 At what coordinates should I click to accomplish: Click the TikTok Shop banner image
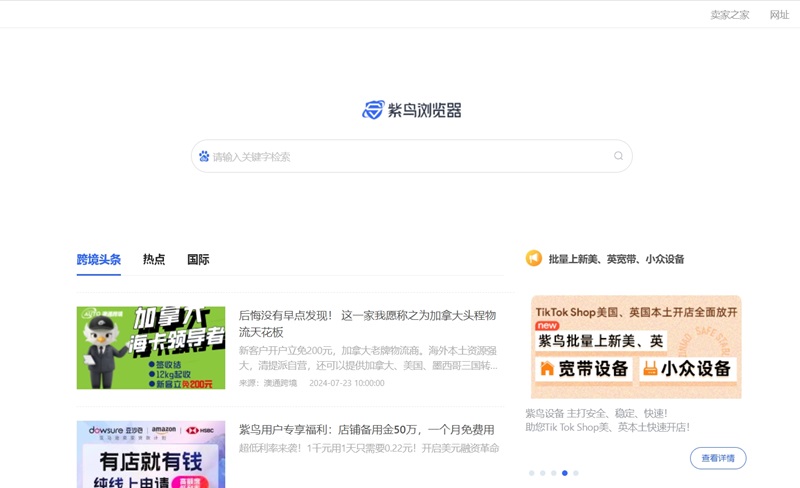(636, 347)
